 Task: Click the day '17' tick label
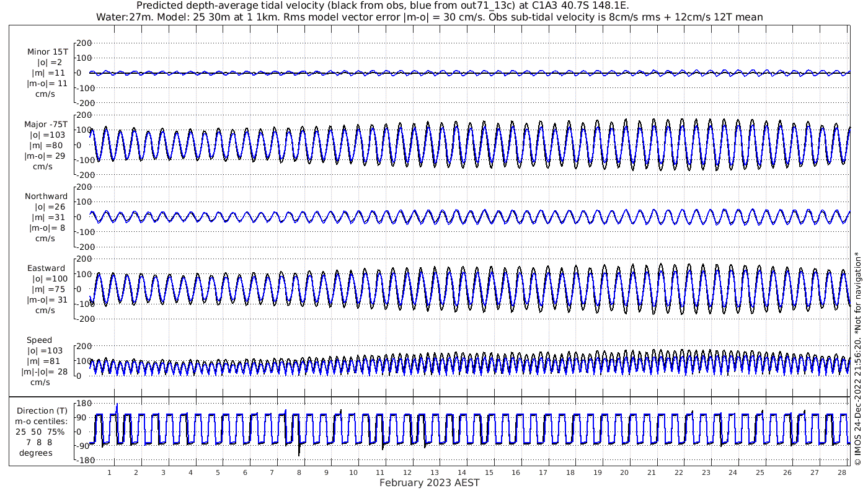point(543,472)
